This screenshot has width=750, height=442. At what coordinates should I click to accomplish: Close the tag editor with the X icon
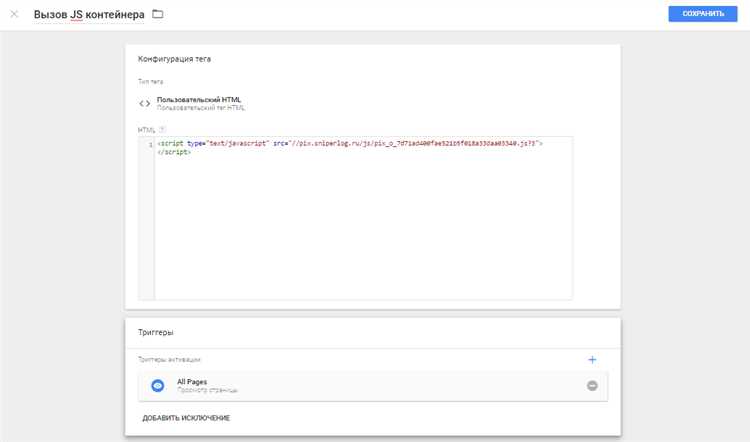pos(14,14)
